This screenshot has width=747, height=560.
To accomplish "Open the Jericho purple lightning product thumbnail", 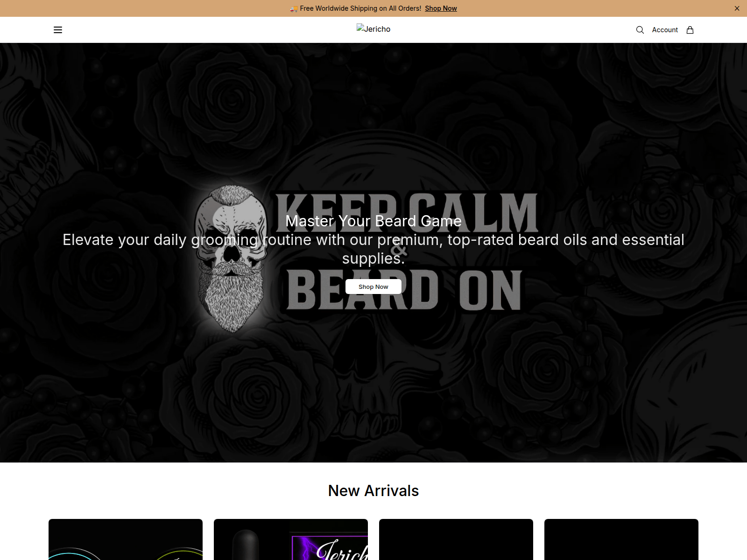I will point(291,539).
